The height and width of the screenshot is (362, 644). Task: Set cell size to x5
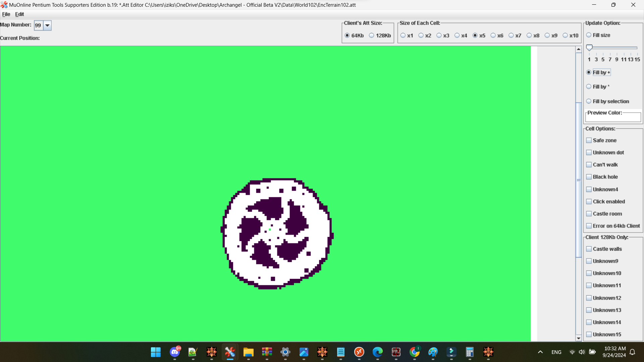479,36
